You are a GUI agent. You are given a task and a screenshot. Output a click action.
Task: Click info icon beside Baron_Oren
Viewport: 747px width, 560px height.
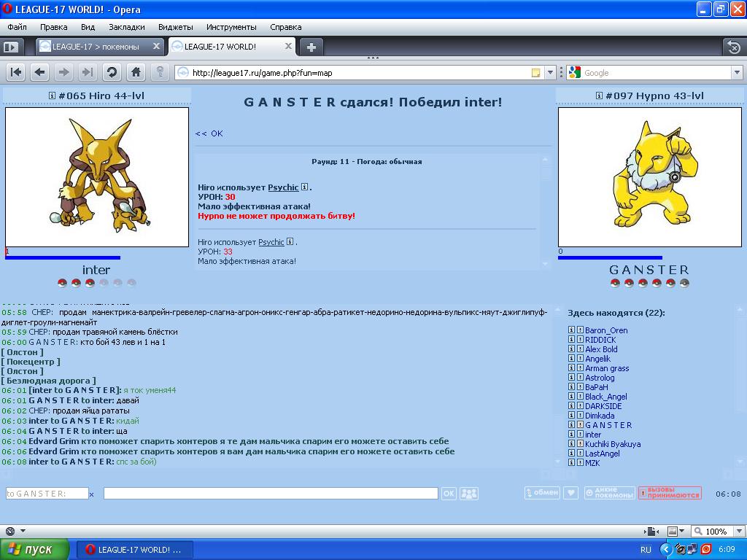(572, 330)
